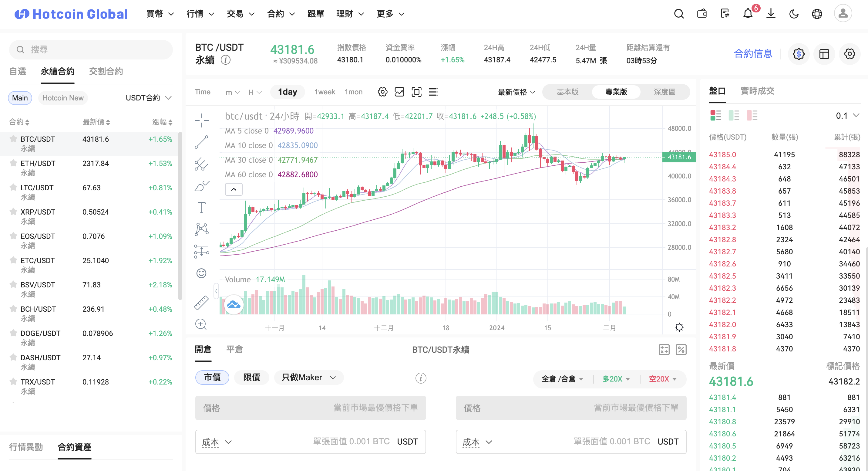Open the calculator icon in order panel
The width and height of the screenshot is (868, 471).
pos(664,350)
